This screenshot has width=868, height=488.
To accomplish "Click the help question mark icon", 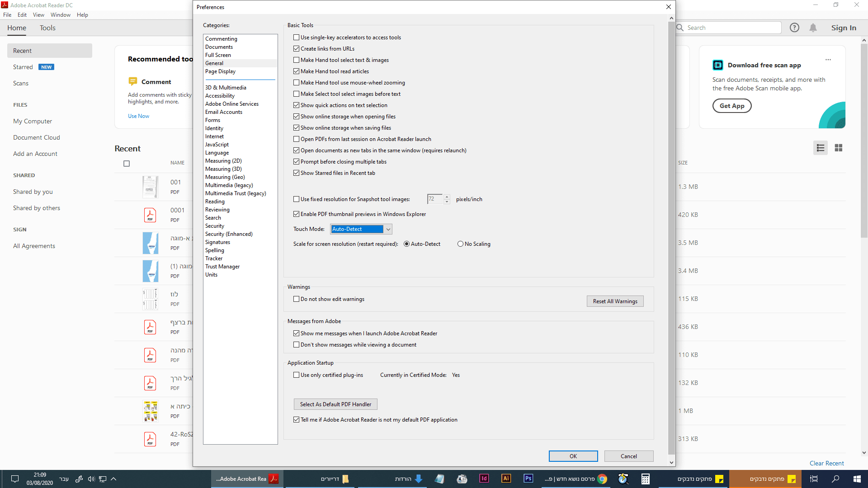I will (794, 28).
